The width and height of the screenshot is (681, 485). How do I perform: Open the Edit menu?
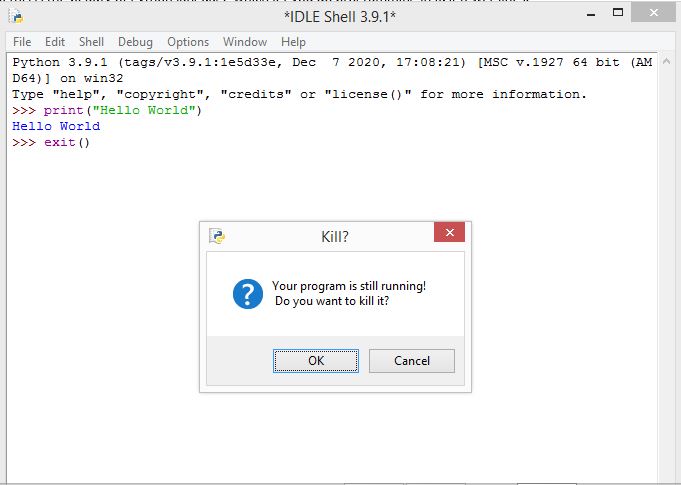55,42
